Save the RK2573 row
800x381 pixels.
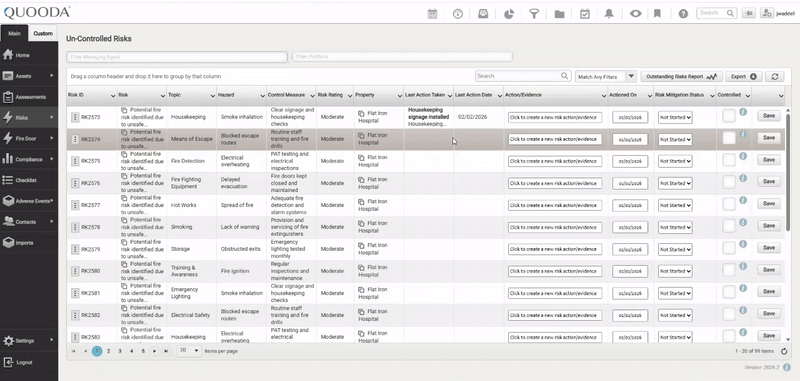[768, 116]
